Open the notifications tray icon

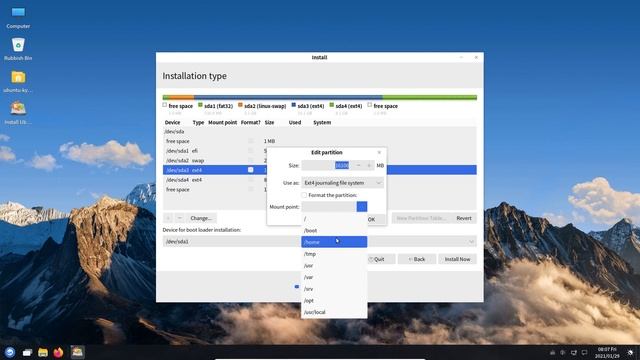point(584,352)
